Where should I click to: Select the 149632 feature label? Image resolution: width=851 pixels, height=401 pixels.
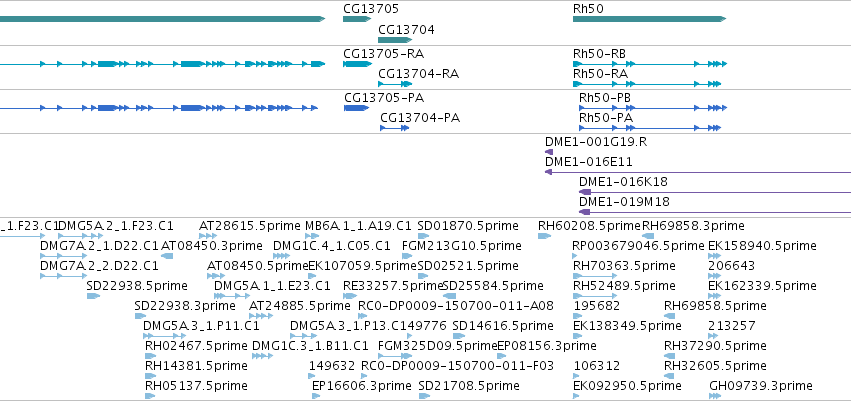tap(332, 366)
